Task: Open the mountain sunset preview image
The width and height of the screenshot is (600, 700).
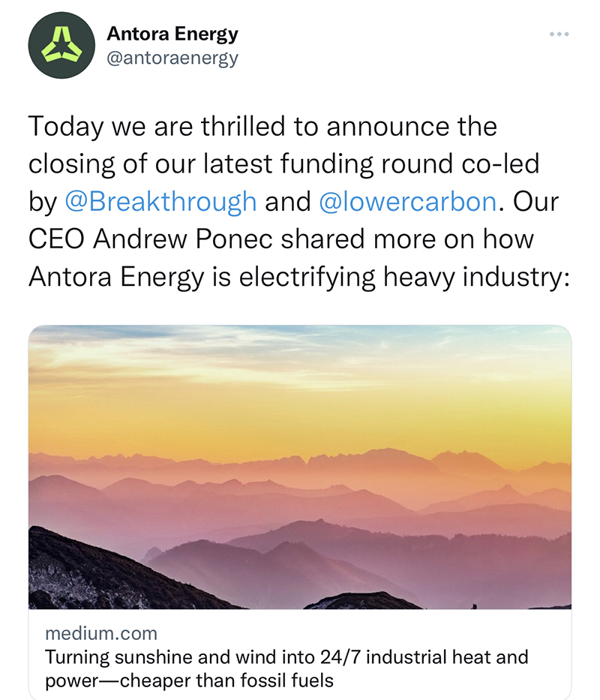Action: (x=300, y=467)
